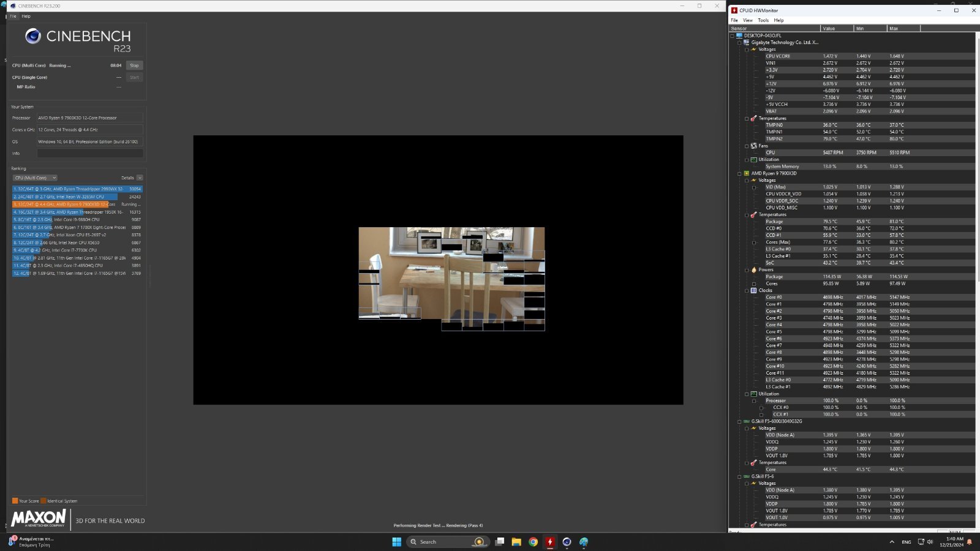Open the weather widget on the taskbar
This screenshot has width=980, height=551.
tap(31, 542)
